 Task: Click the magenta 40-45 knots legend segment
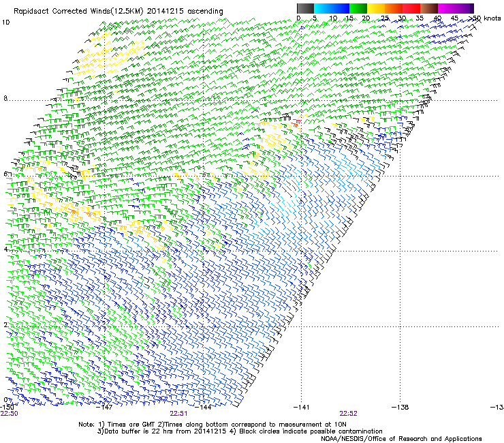coord(447,8)
